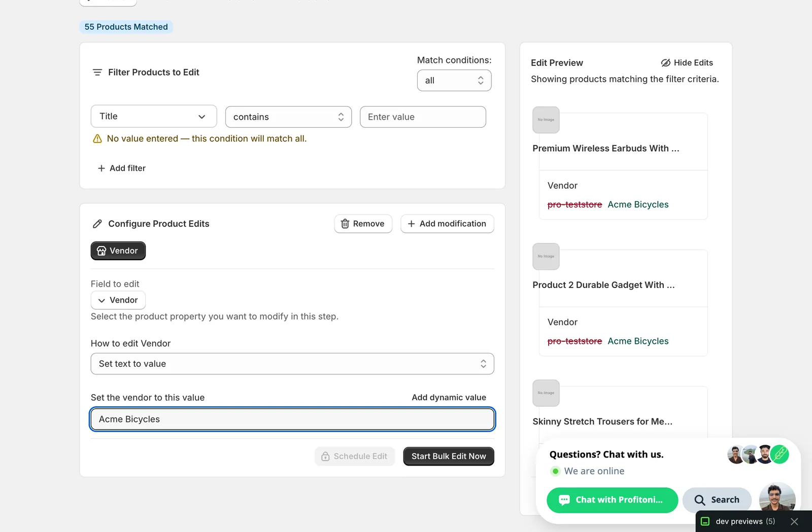Screen dimensions: 812x532
Task: Click the No Image placeholder for Premium Wireless Earbuds
Action: point(546,120)
